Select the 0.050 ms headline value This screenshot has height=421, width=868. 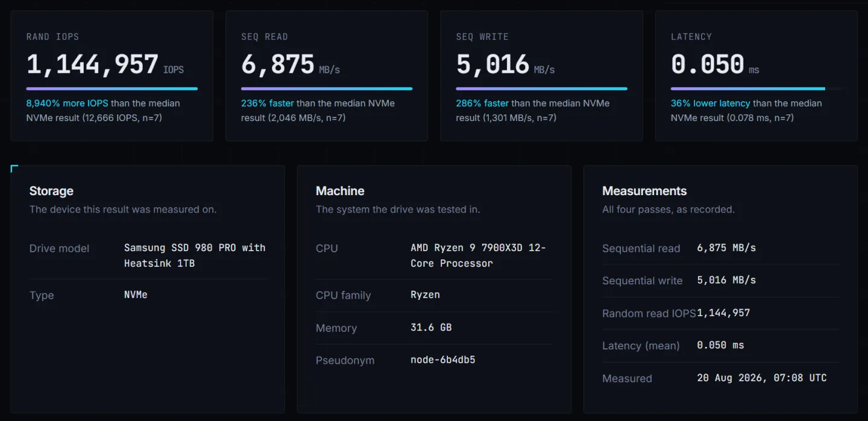pyautogui.click(x=715, y=64)
